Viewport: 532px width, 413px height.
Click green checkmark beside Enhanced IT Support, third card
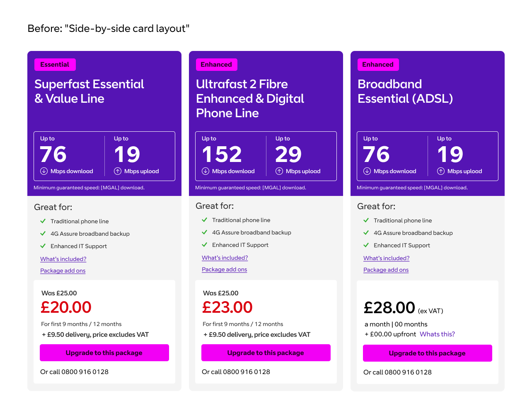[x=366, y=245]
